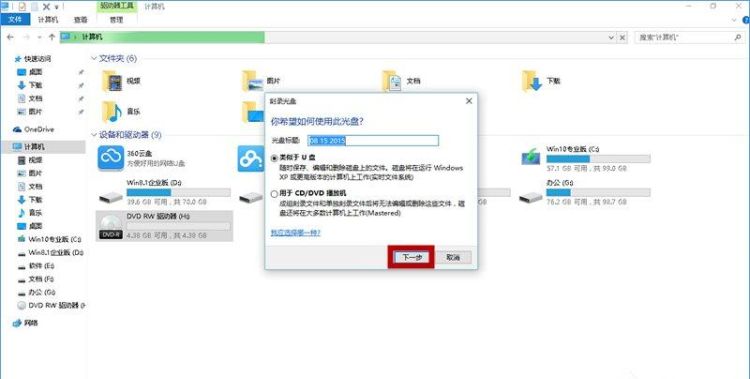This screenshot has height=379, width=750.
Task: Select the 类似于 U 盘 radio option
Action: pos(274,158)
